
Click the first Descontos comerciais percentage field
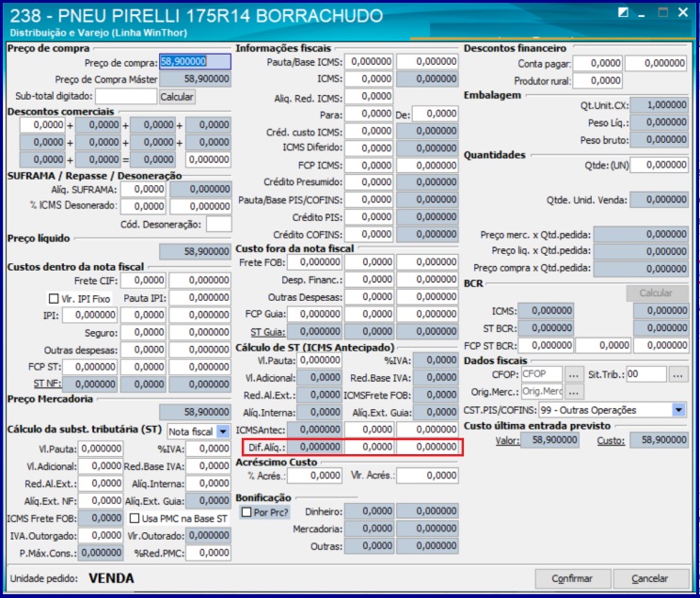(42, 124)
